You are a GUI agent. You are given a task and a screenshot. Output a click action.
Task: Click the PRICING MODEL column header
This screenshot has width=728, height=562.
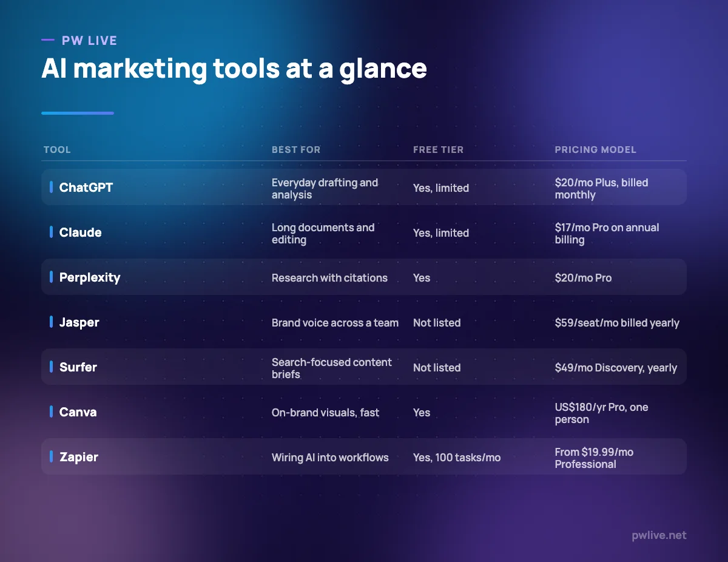(x=595, y=150)
